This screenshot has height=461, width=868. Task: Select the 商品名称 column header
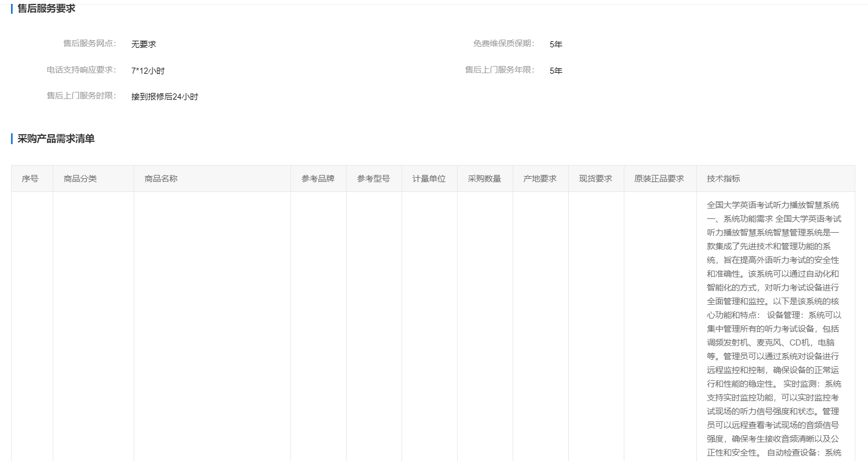(161, 178)
